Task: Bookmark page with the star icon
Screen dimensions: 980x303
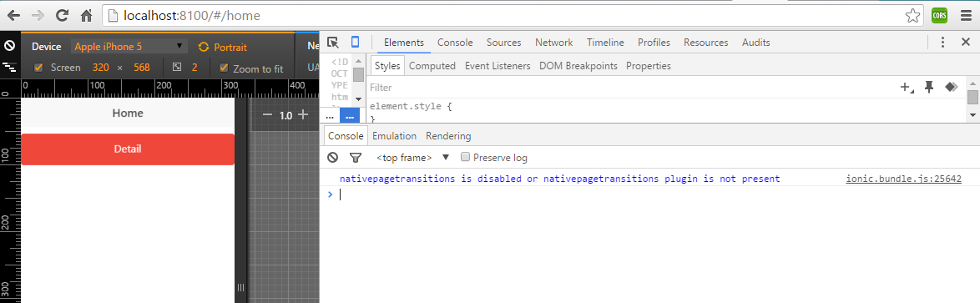Action: [x=913, y=16]
